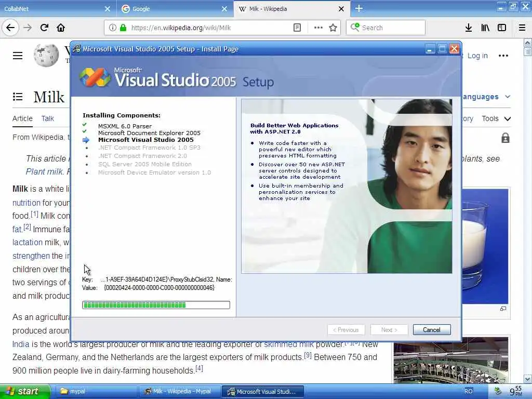The image size is (532, 399).
Task: Click the RO language indicator in taskbar
Action: click(468, 391)
